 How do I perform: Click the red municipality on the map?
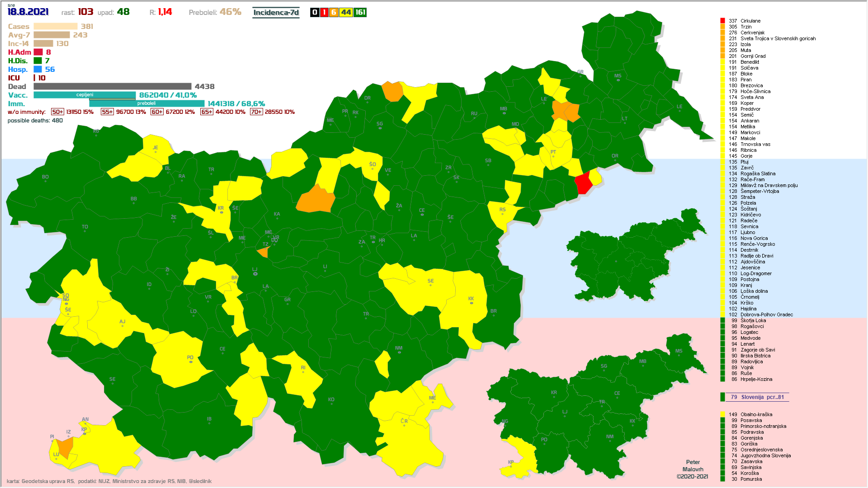(x=583, y=183)
